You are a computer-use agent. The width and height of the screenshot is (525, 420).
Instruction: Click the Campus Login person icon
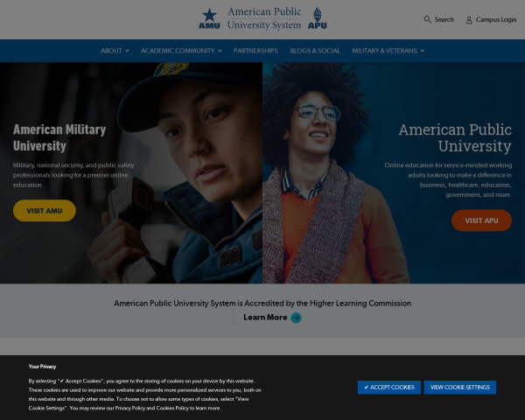coord(469,20)
